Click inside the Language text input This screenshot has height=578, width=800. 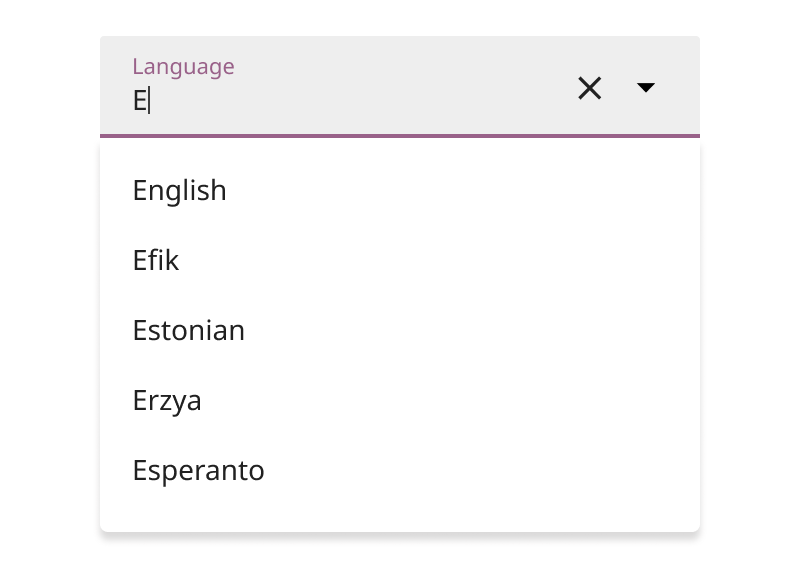point(340,101)
